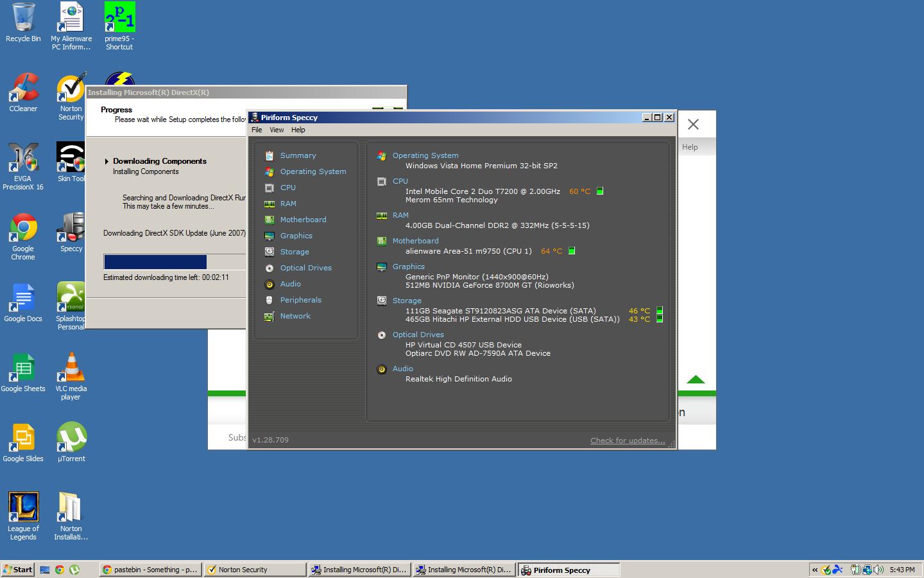Open EVGA PrecisionX 16 desktop icon
This screenshot has height=578, width=924.
23,166
